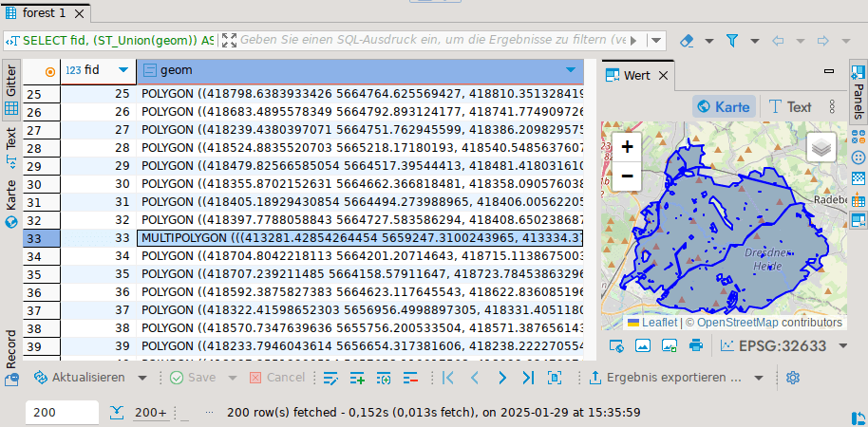Open the Leaflet link on map

point(659,323)
